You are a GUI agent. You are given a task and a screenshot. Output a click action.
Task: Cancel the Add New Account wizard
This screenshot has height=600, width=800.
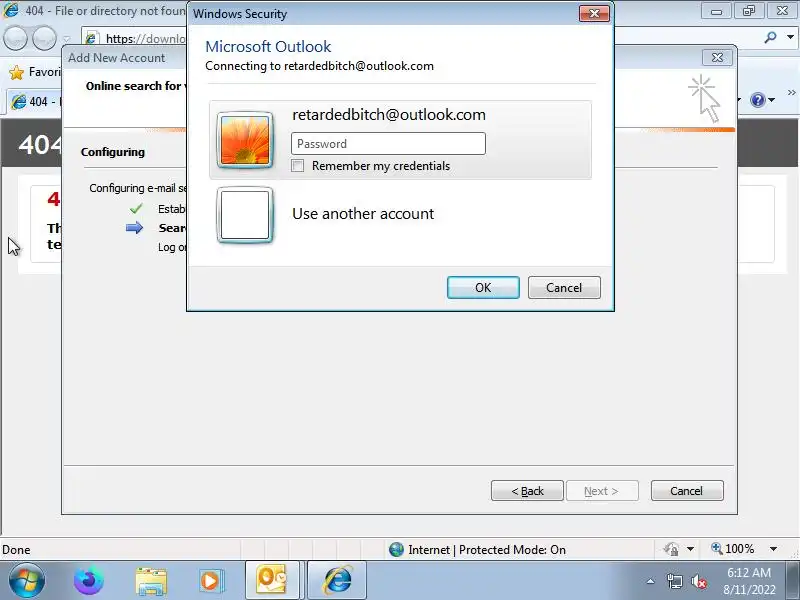687,491
